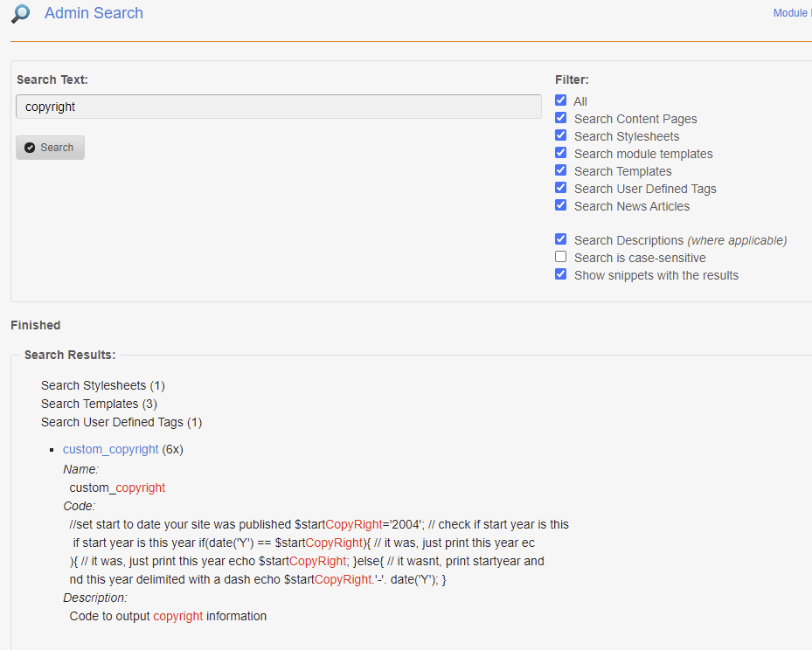812x650 pixels.
Task: Click the Admin Search page title
Action: point(94,13)
